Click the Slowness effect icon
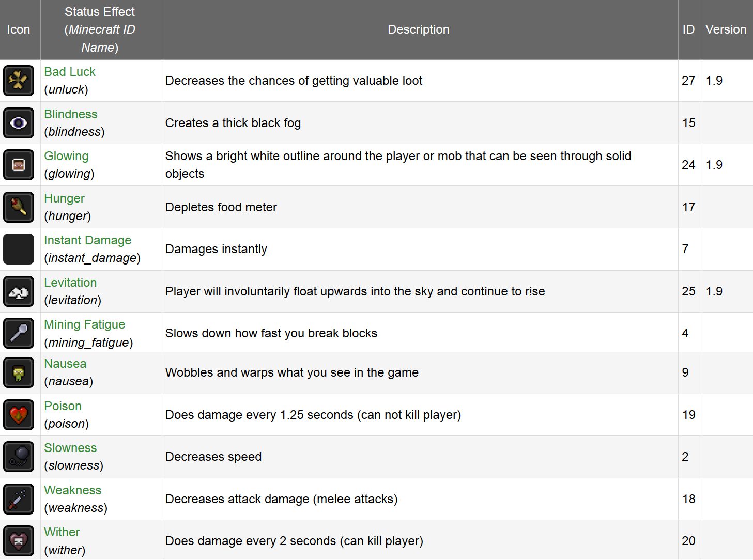The height and width of the screenshot is (560, 753). (19, 457)
